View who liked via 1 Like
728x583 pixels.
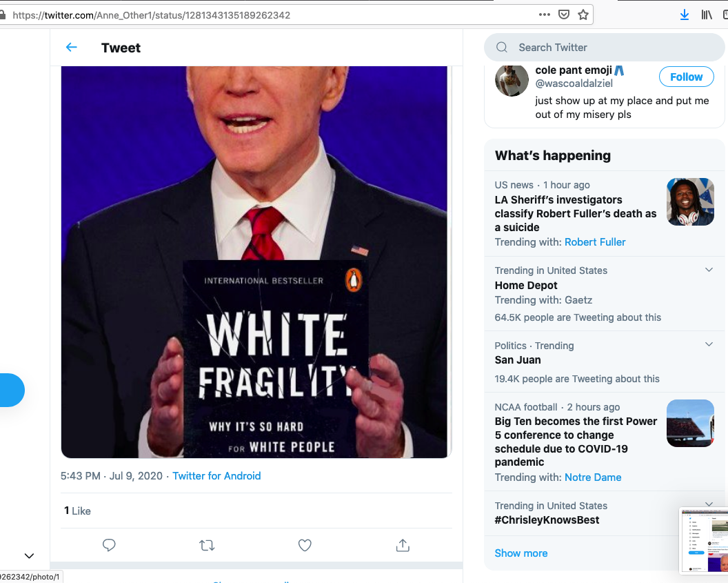pos(77,511)
